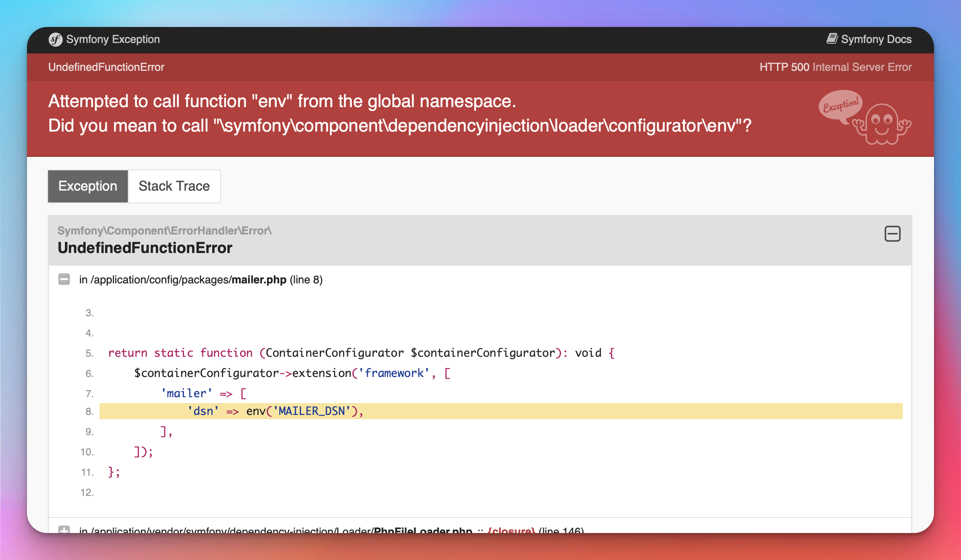
Task: Click the Symfony logo icon in header
Action: click(x=55, y=39)
